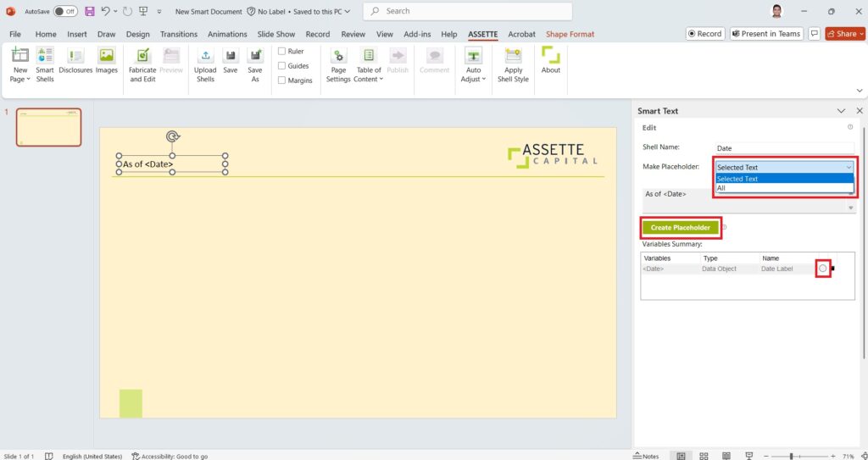The height and width of the screenshot is (460, 868).
Task: Click the Undo icon
Action: tap(106, 11)
